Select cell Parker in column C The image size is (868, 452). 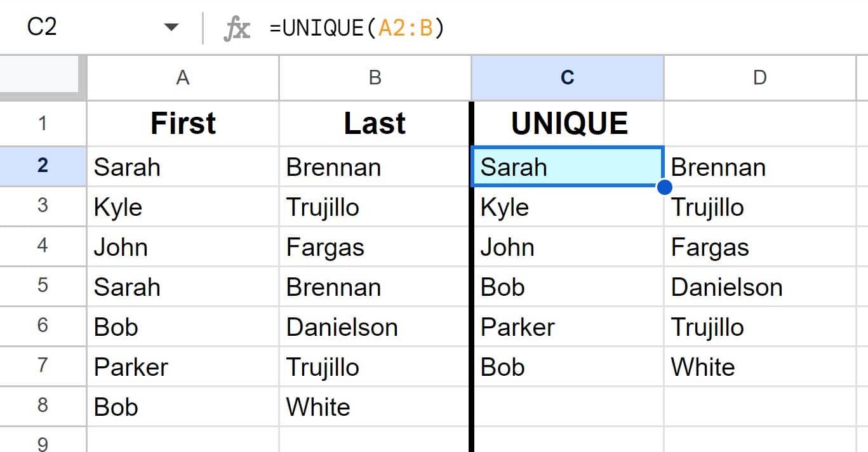(x=569, y=326)
